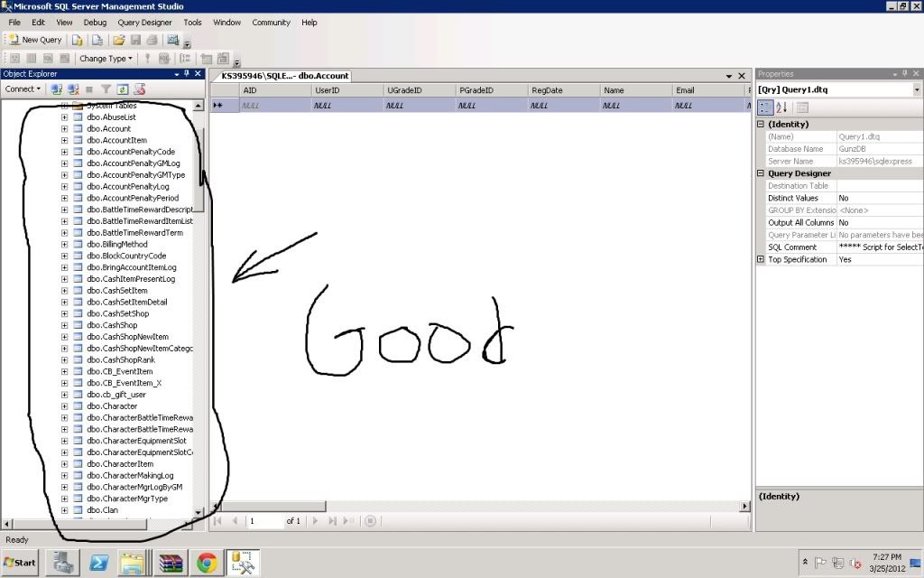Launch PowerShell from the taskbar
Viewport: 924px width, 578px height.
pyautogui.click(x=98, y=563)
